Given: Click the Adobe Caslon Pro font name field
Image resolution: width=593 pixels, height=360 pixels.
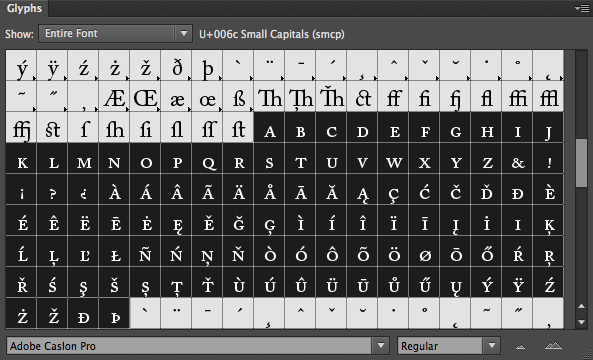Looking at the screenshot, I should pos(189,346).
